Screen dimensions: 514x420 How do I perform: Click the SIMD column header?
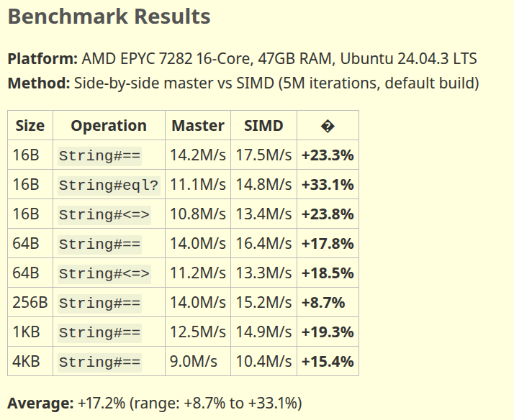pyautogui.click(x=263, y=126)
